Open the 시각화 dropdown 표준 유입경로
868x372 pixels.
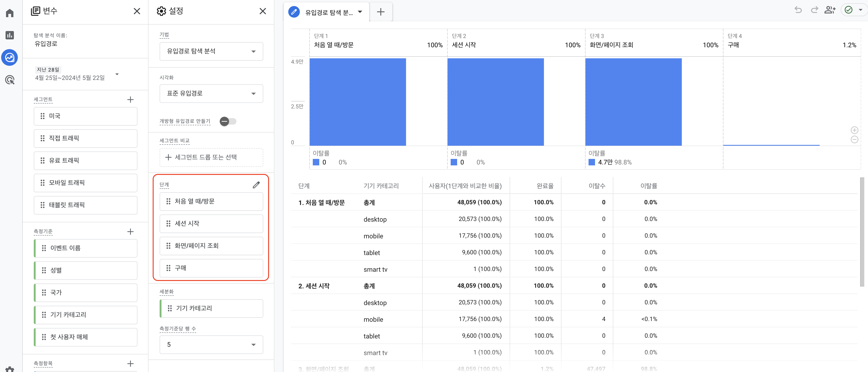coord(211,93)
